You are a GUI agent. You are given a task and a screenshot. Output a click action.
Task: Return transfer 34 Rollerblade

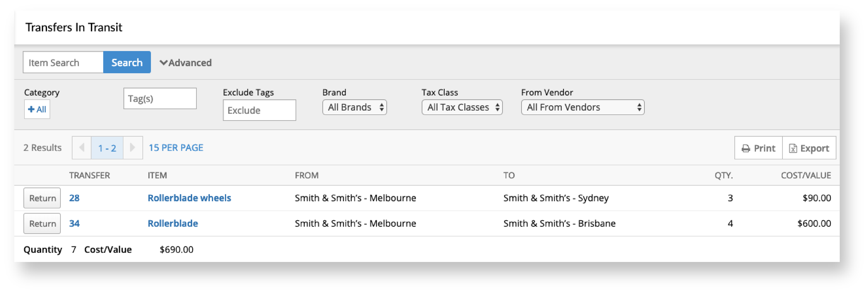point(42,223)
